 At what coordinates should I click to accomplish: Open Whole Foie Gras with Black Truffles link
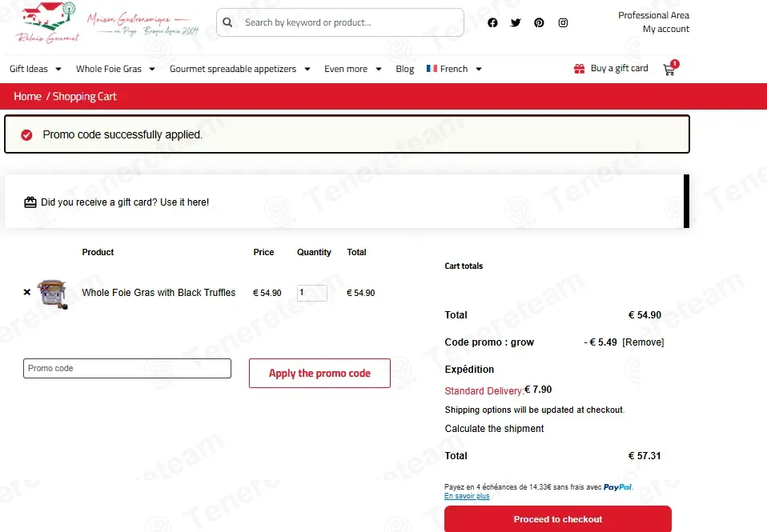[x=159, y=293]
